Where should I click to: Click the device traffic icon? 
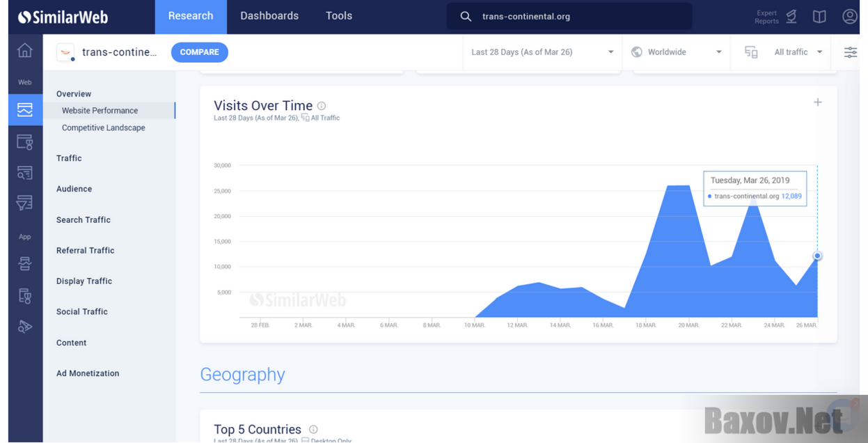click(751, 52)
